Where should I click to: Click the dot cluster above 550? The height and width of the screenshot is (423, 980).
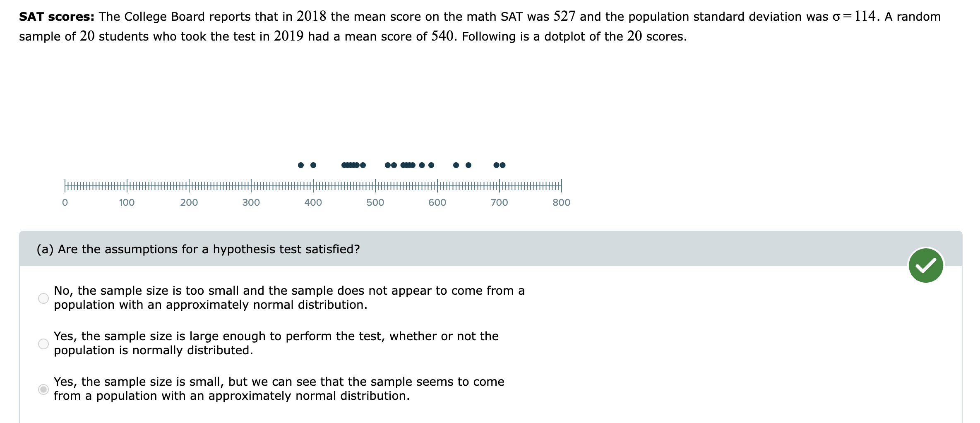pyautogui.click(x=408, y=164)
